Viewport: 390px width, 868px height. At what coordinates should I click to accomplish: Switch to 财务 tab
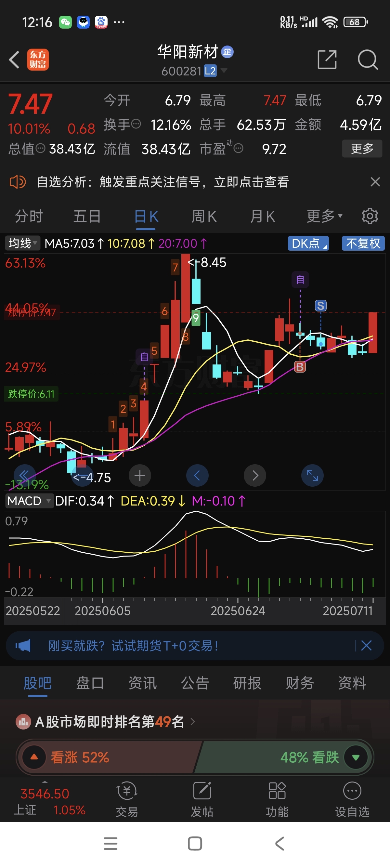tap(300, 683)
